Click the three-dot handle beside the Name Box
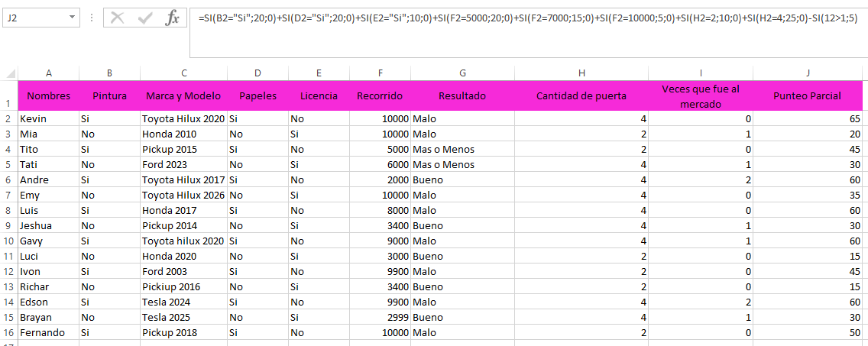The width and height of the screenshot is (868, 346). coord(92,17)
